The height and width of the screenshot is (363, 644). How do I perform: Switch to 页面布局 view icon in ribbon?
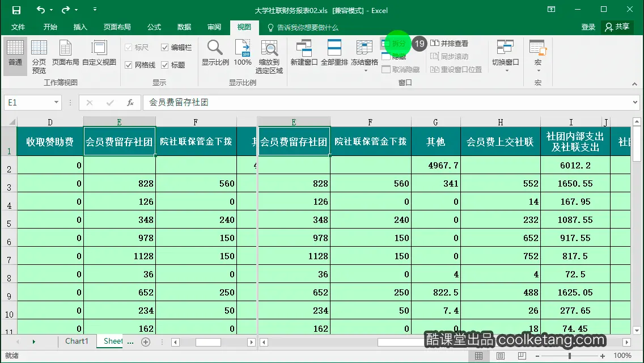pos(65,53)
